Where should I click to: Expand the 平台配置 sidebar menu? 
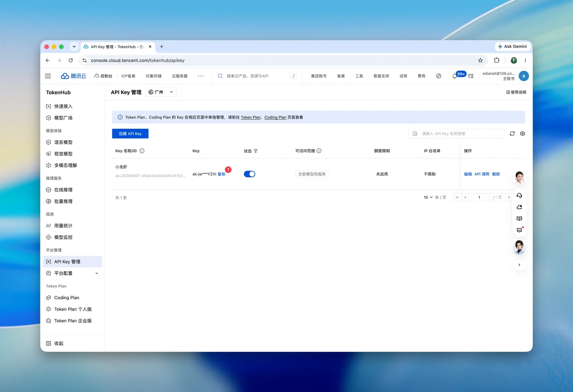coord(72,273)
